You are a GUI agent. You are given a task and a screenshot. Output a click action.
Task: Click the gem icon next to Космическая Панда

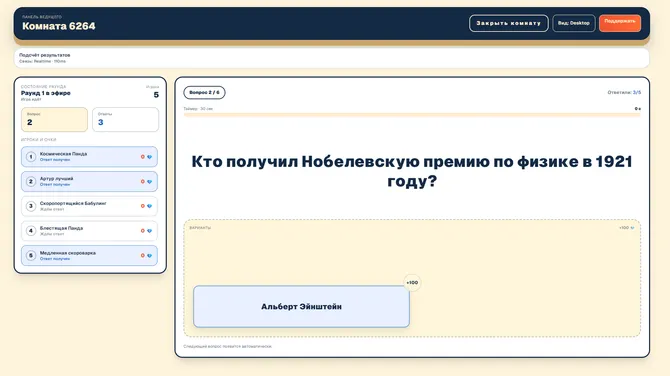coord(150,157)
